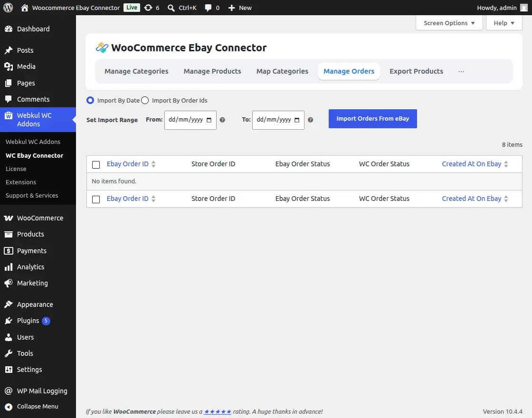Open the WordPress logo menu
The image size is (532, 418).
tap(8, 8)
